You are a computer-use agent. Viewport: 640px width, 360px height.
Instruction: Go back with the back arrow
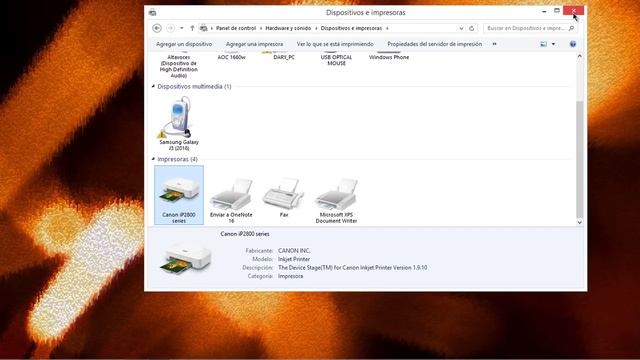pyautogui.click(x=157, y=28)
